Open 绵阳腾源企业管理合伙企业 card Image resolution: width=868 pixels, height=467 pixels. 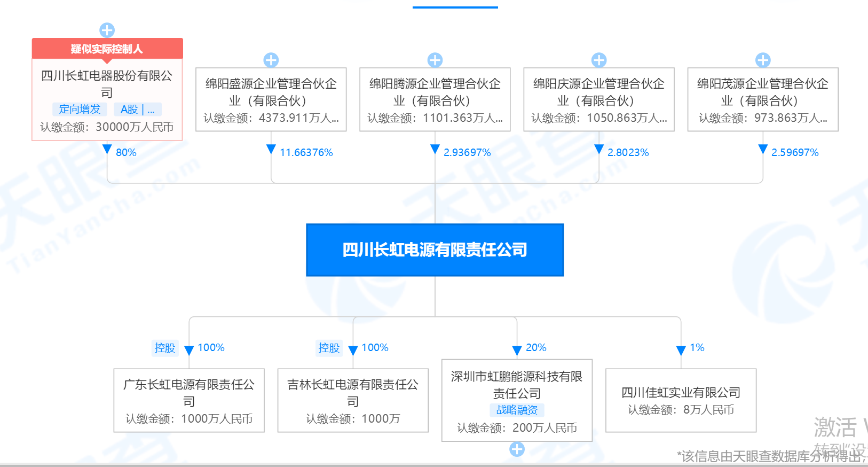point(435,99)
